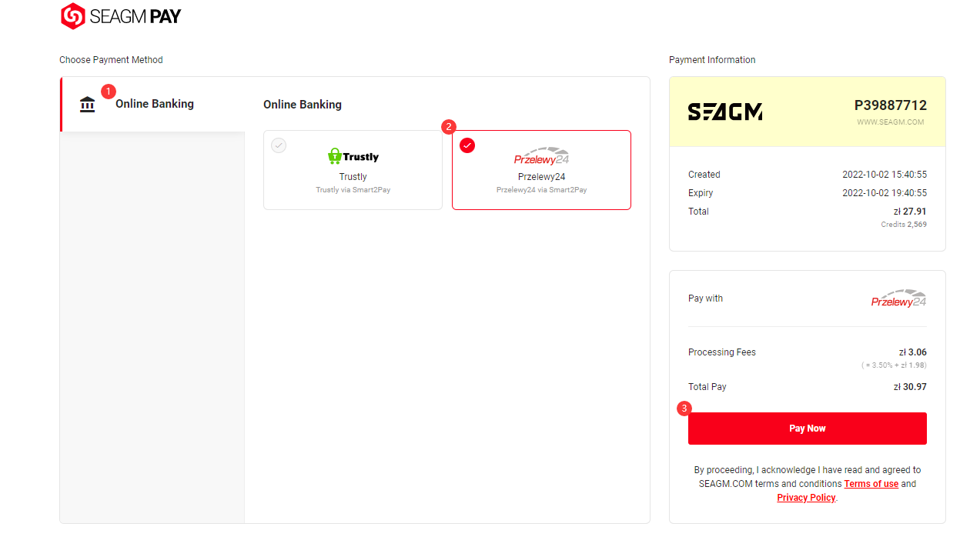
Task: Open the Online Banking sidebar tab
Action: pos(152,104)
